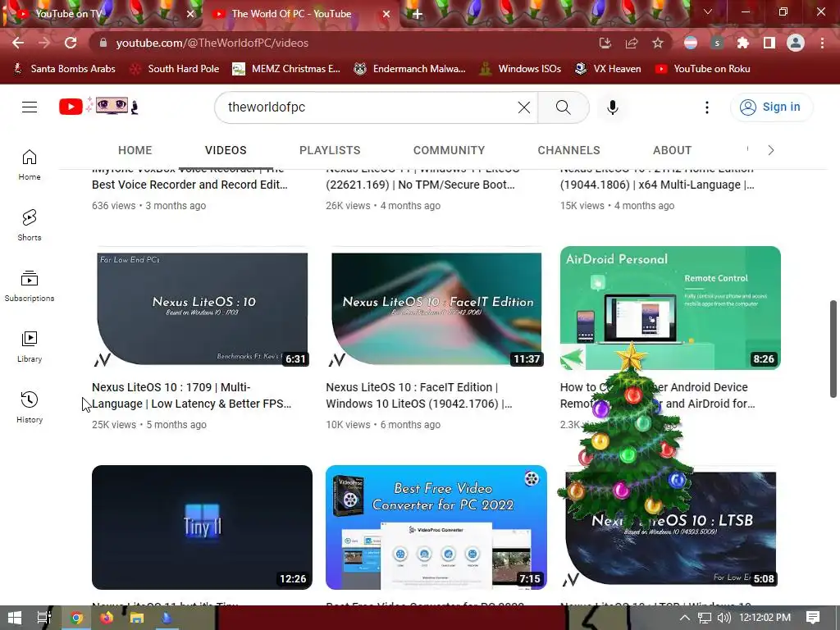Click the share page icon in address bar

(632, 43)
